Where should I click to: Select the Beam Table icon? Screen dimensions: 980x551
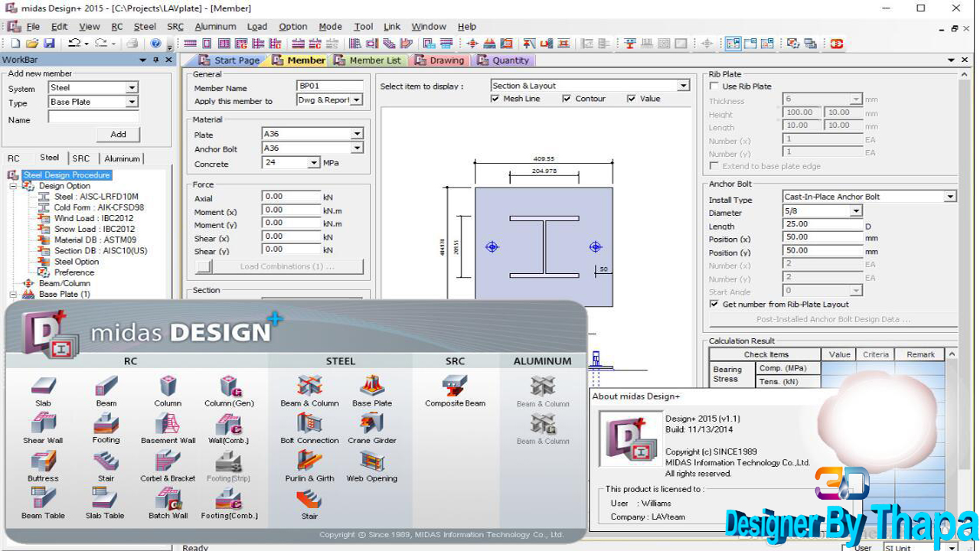coord(43,498)
